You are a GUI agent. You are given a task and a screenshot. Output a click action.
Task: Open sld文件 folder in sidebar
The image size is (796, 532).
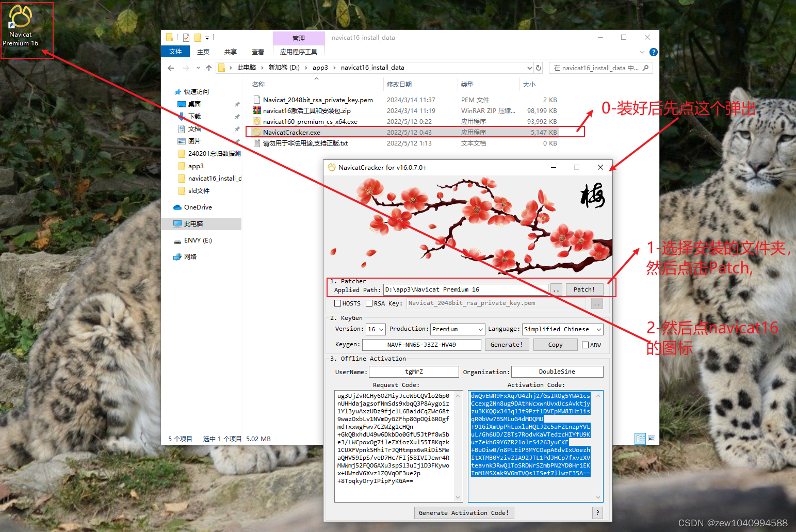(x=199, y=191)
